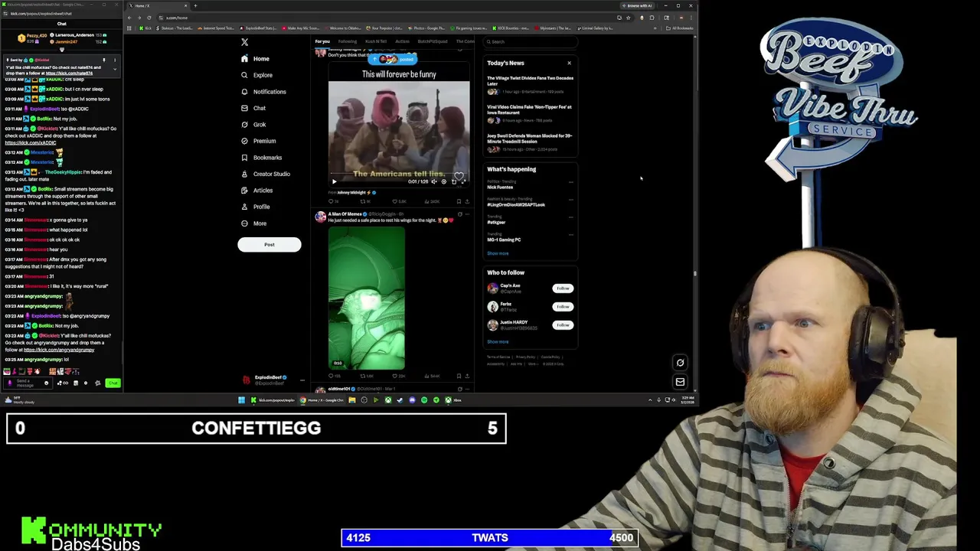Click the X search field
This screenshot has width=980, height=551.
530,42
